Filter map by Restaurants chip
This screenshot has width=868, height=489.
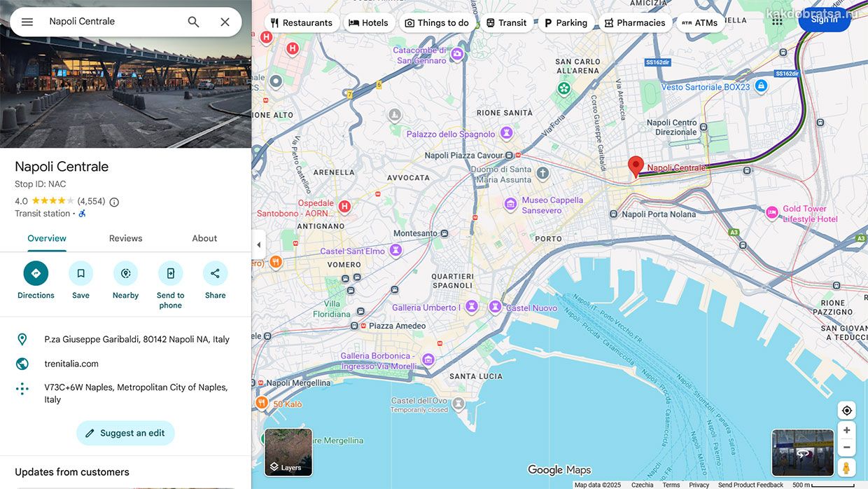[302, 22]
